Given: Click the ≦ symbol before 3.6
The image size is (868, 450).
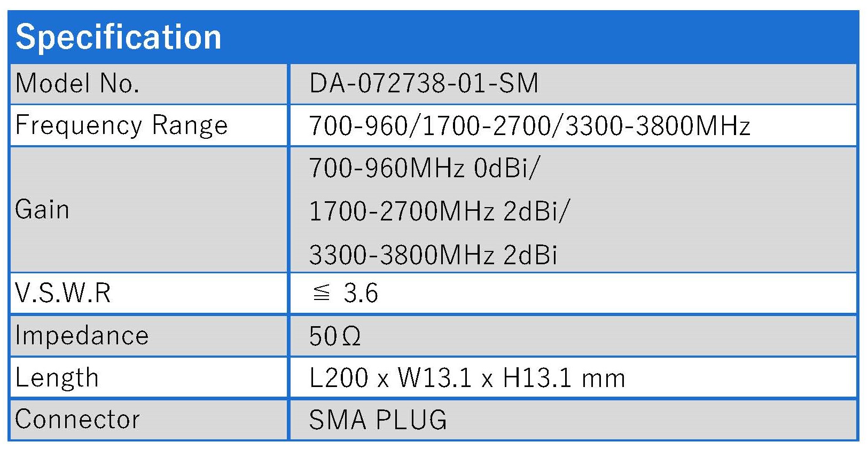Looking at the screenshot, I should pyautogui.click(x=321, y=293).
